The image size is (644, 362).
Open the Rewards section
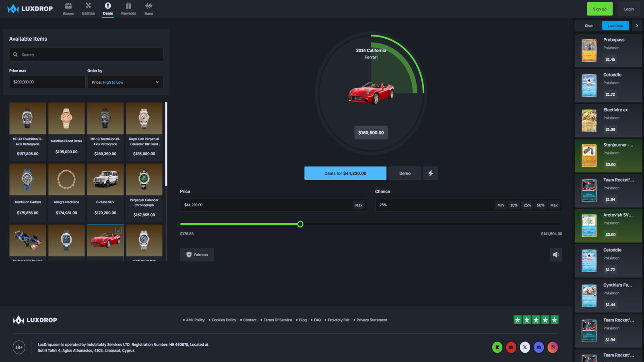point(128,9)
